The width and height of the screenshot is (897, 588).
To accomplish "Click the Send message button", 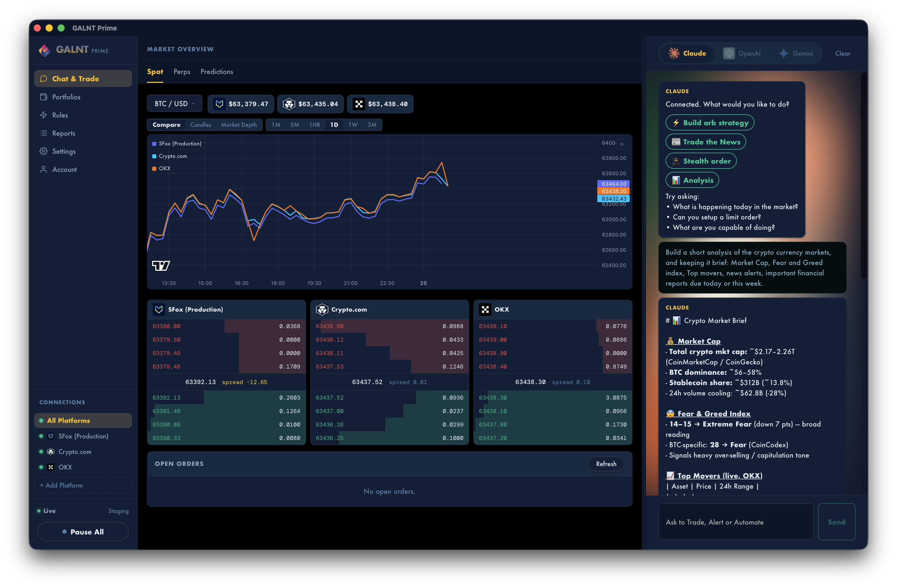I will (x=836, y=522).
